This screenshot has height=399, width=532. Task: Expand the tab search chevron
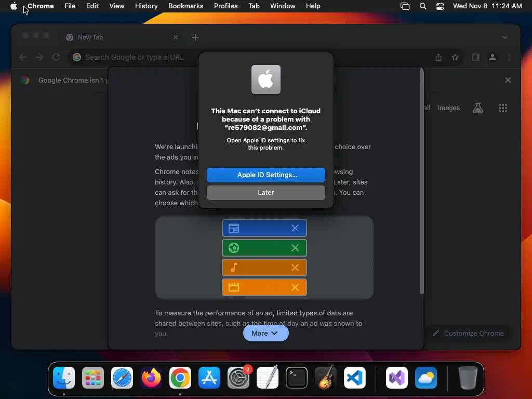coord(505,37)
